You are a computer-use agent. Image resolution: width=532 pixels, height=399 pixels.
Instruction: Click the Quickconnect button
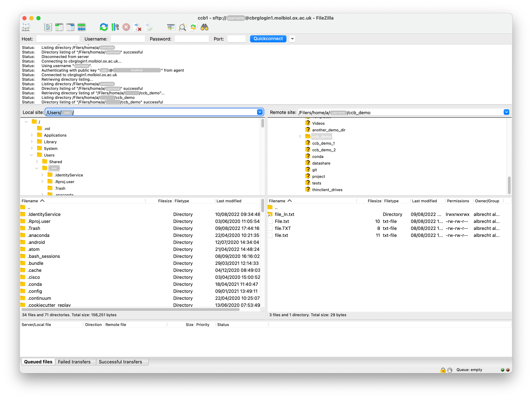[268, 38]
